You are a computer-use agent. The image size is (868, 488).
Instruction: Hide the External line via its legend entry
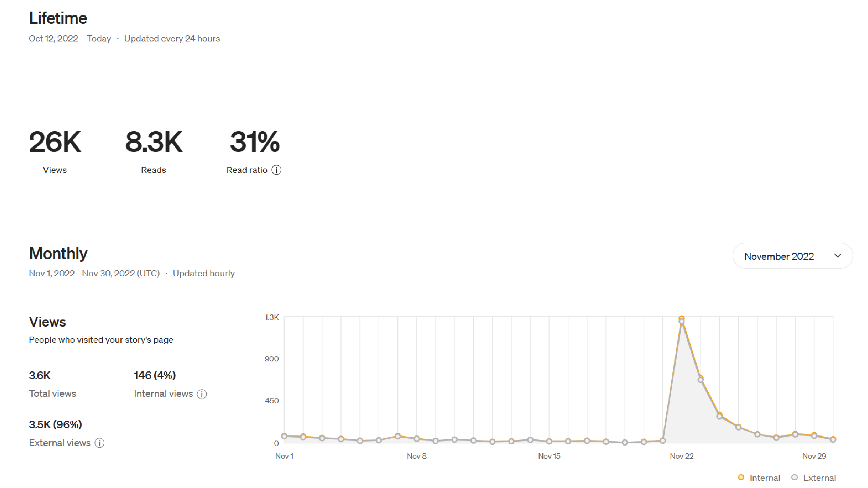[816, 478]
